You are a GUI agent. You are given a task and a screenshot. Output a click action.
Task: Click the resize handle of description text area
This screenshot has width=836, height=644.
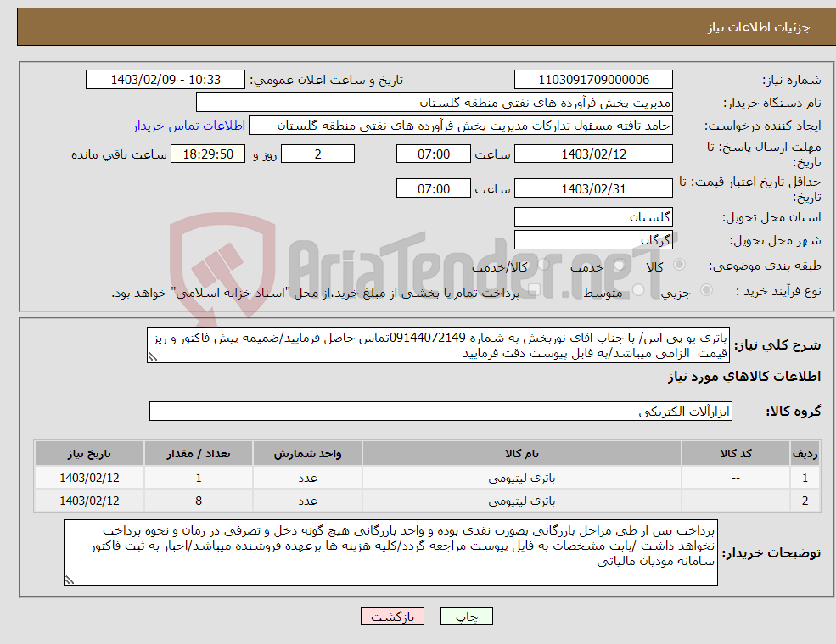click(x=153, y=357)
